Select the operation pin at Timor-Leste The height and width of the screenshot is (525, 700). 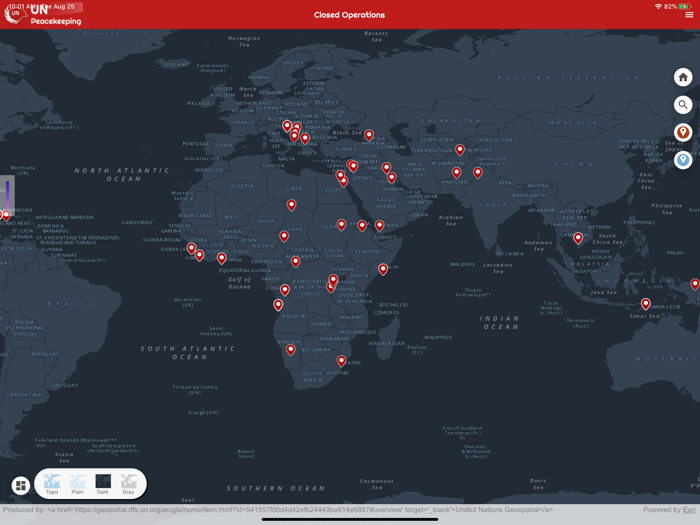click(x=646, y=304)
